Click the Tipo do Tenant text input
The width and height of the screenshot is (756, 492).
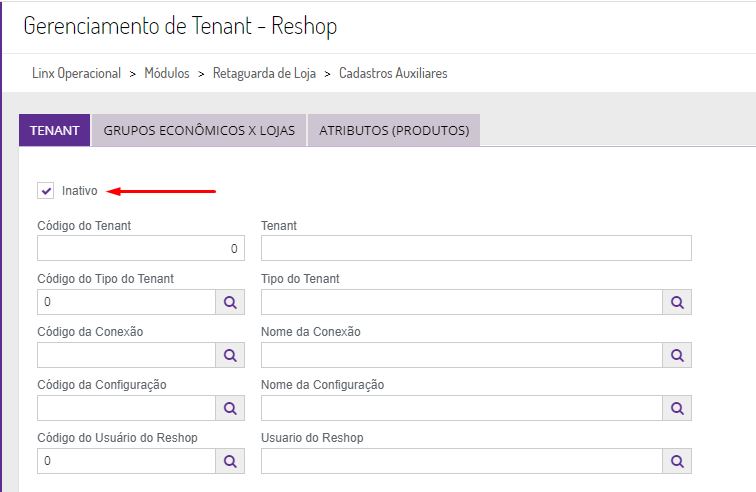(461, 302)
